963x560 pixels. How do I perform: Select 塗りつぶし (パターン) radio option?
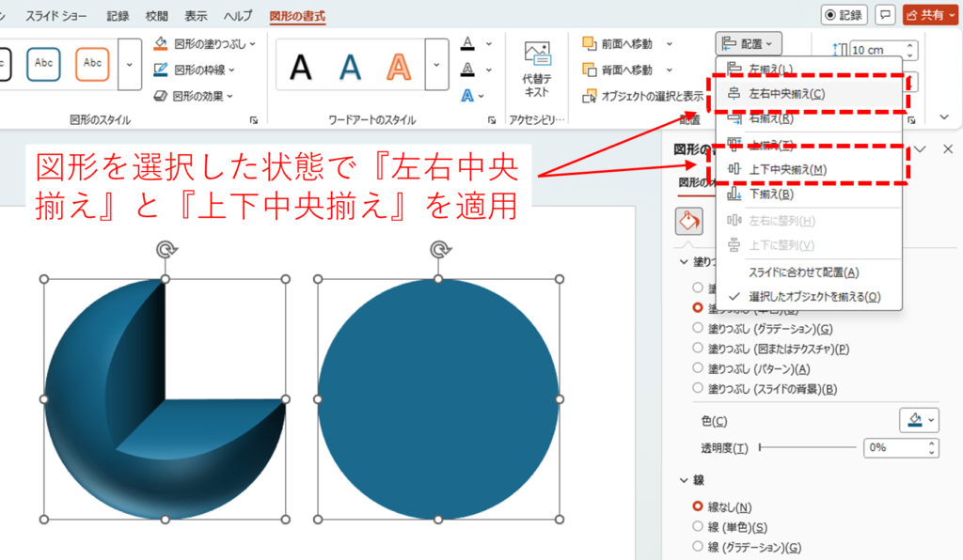pos(698,368)
